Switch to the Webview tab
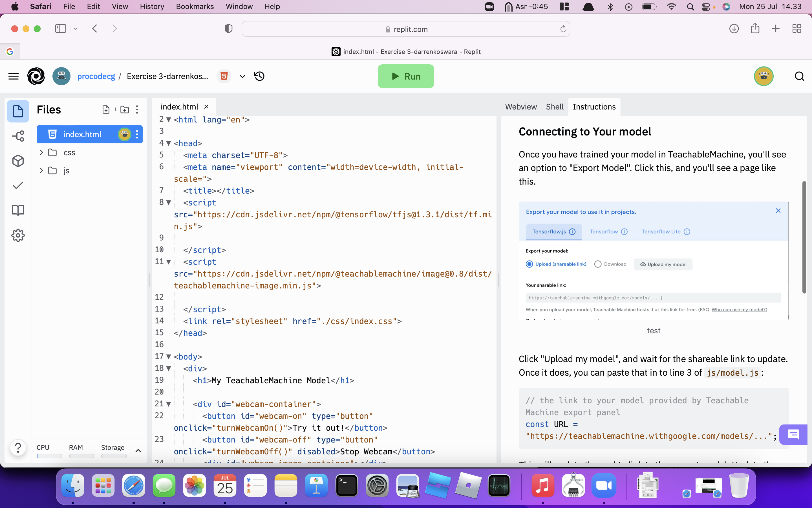 click(521, 107)
